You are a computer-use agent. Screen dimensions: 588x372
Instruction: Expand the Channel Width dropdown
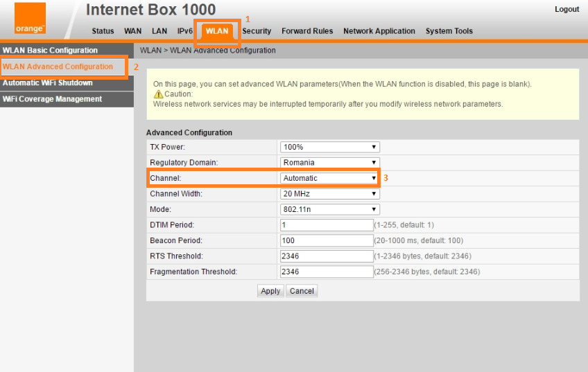click(329, 194)
